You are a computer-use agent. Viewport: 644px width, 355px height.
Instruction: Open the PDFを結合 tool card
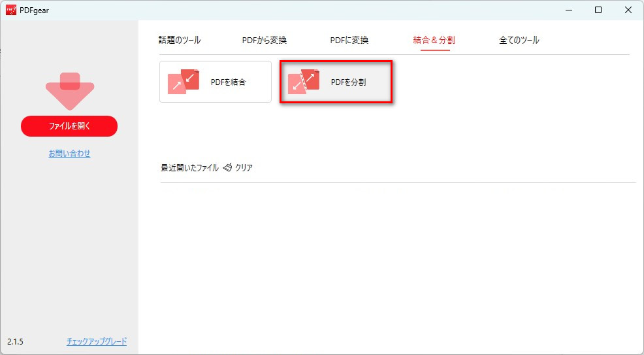coord(216,82)
